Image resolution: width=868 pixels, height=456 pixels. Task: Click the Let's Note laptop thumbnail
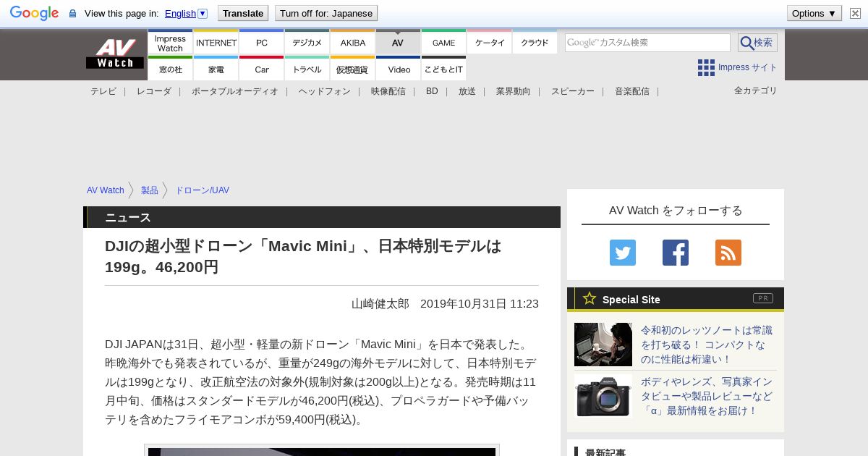[x=603, y=345]
